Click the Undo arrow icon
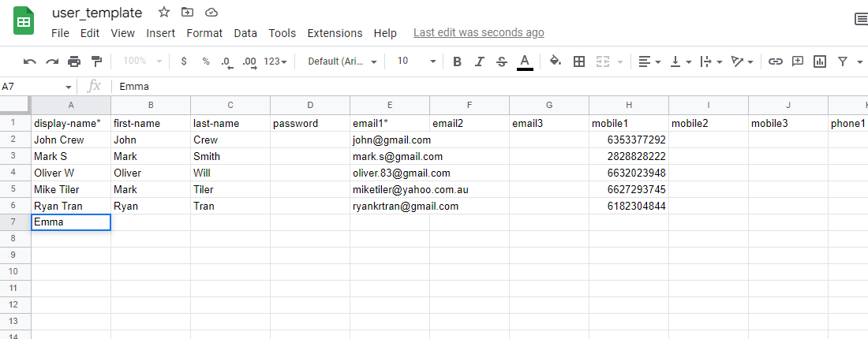Screen dimensions: 868x339 (30, 61)
